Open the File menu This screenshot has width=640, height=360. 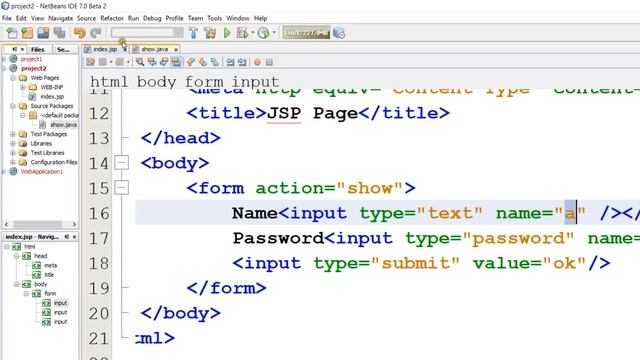[7, 18]
